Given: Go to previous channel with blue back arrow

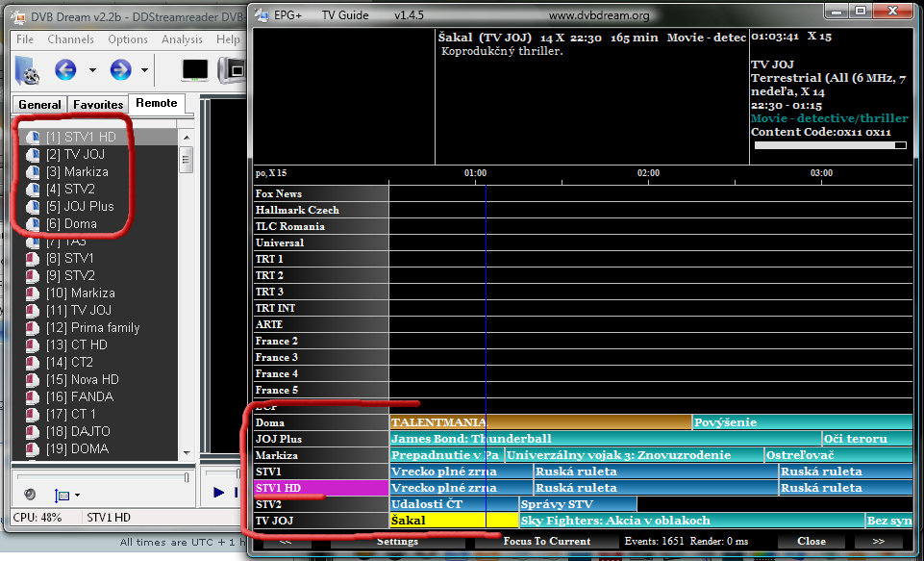Looking at the screenshot, I should point(65,69).
